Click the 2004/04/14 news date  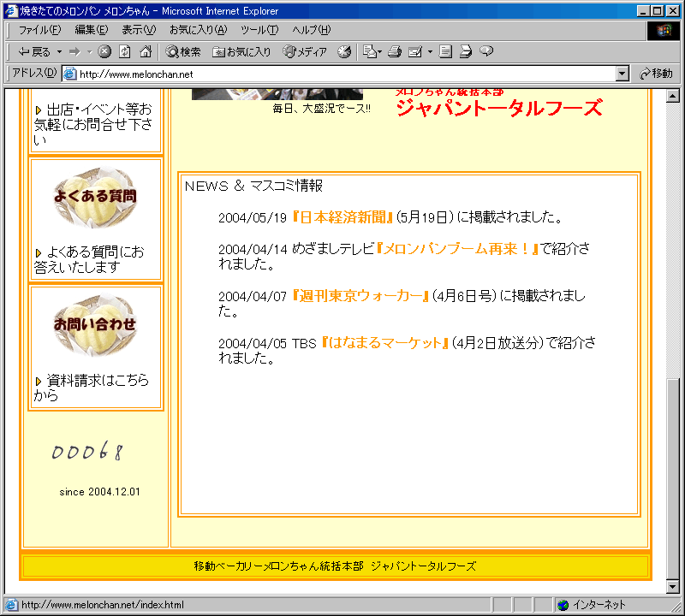pos(253,249)
